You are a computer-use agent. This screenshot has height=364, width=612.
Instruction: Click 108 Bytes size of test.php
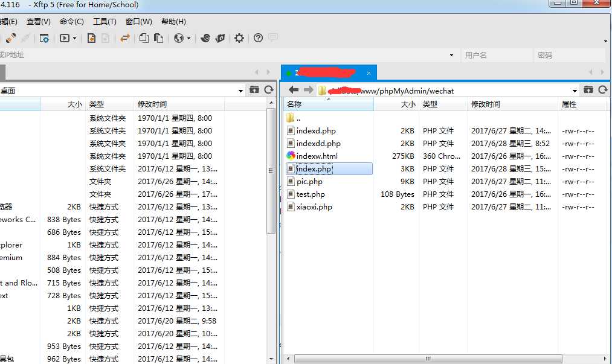398,194
